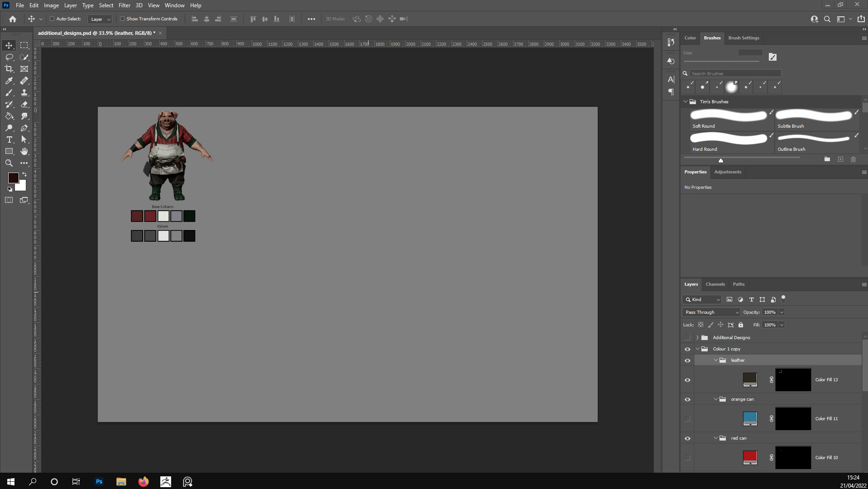Click the foreground color swatch

pyautogui.click(x=13, y=178)
